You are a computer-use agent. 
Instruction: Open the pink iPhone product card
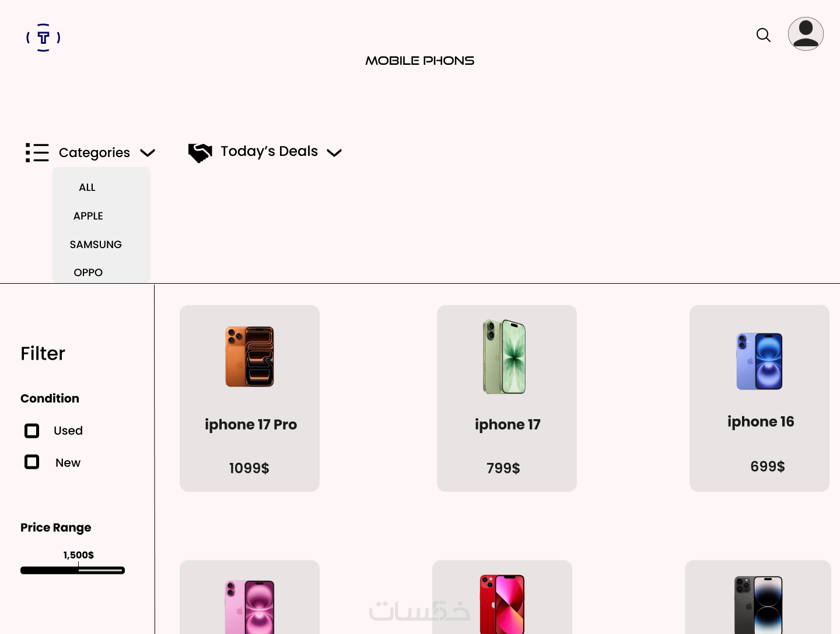[250, 597]
